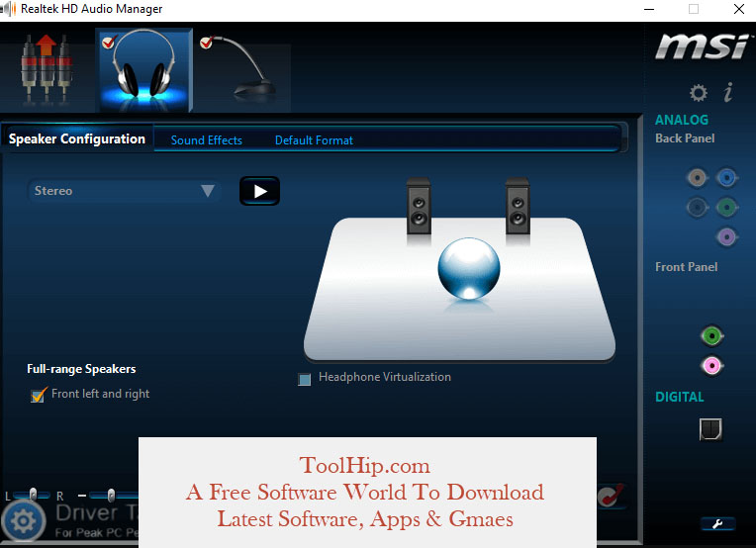
Task: Minimize the Realtek HD Audio Manager window
Action: click(x=649, y=9)
